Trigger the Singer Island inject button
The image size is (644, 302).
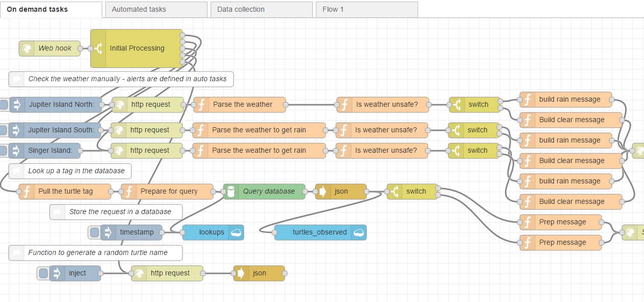[x=4, y=151]
